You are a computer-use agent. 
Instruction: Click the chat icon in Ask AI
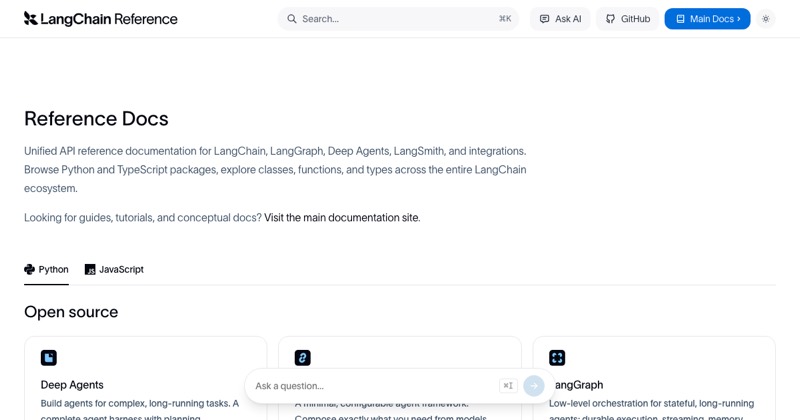coord(544,19)
